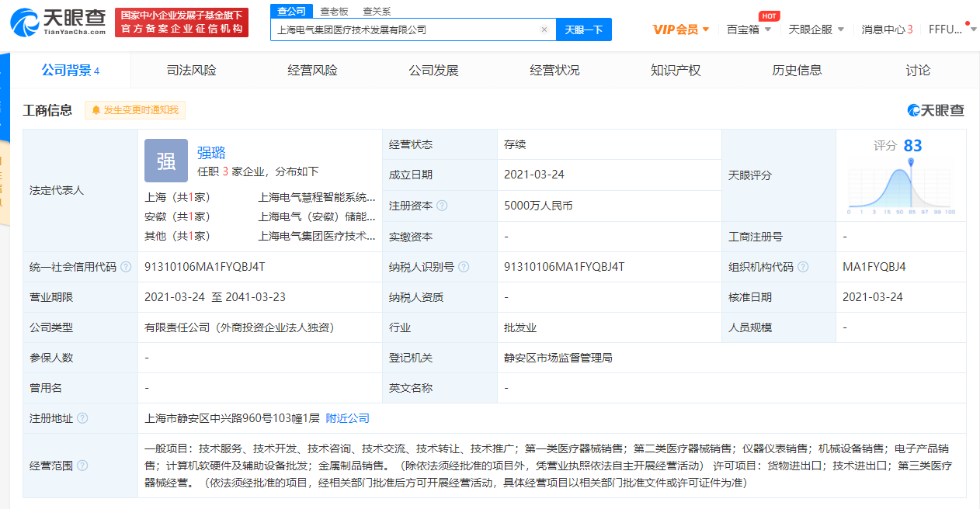Click help icon next to 经营范围

pos(82,466)
